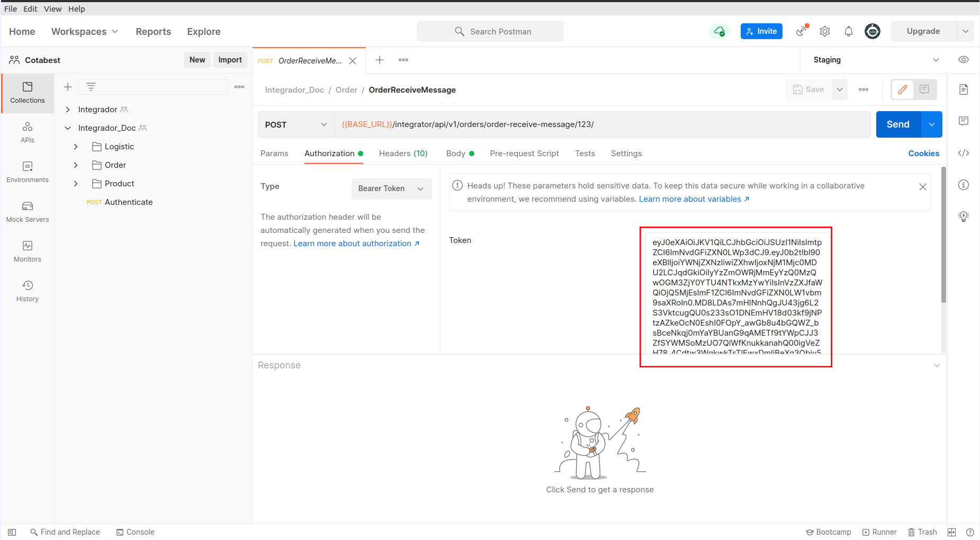The height and width of the screenshot is (540, 980).
Task: Switch to the Params tab
Action: click(x=274, y=154)
